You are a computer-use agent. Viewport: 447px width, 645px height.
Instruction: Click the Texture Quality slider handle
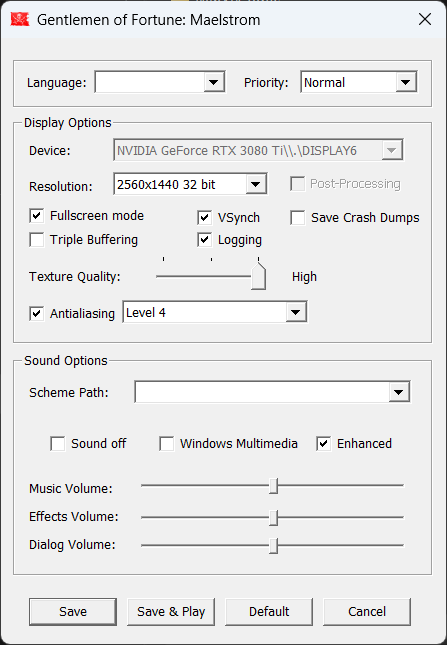coord(259,276)
